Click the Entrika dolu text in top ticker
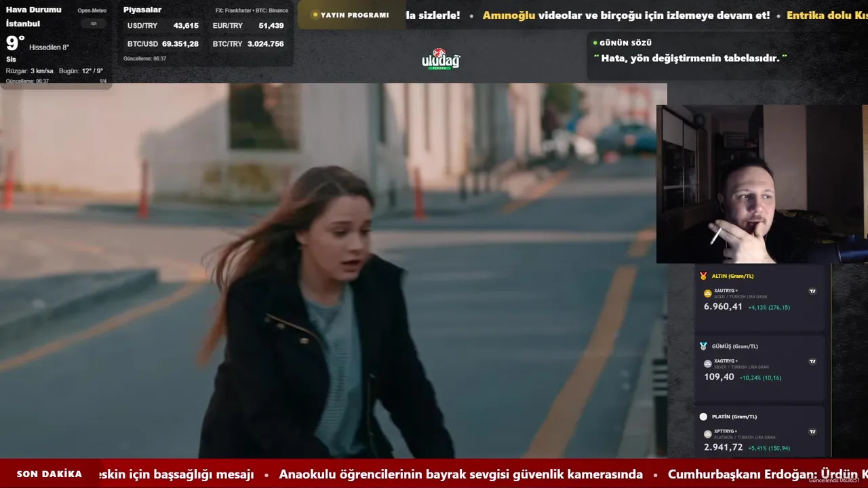Viewport: 868px width, 488px height. tap(827, 15)
